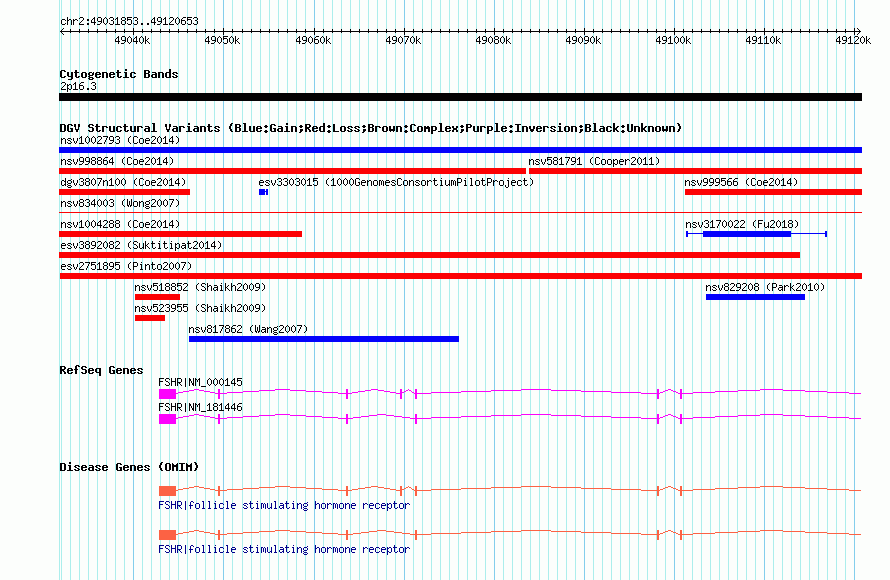
Task: Open the dgv3807n100 (Coe2014) variant bar
Action: (124, 192)
